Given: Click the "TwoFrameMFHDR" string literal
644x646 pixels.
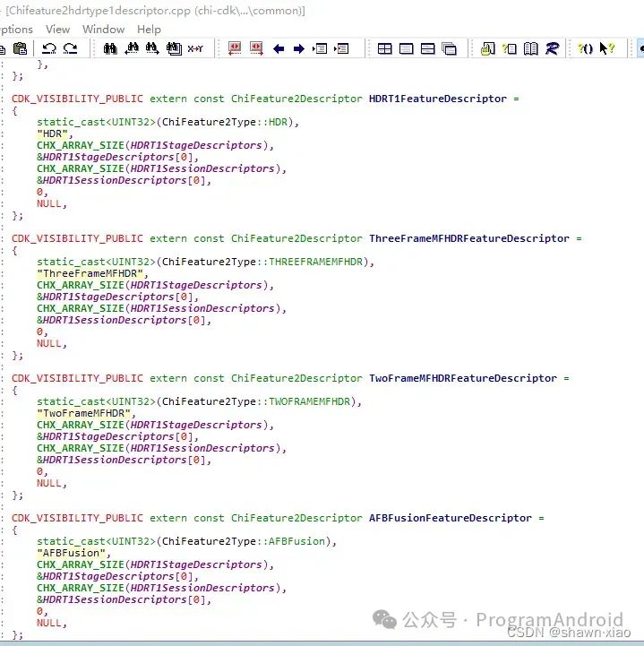Looking at the screenshot, I should [83, 413].
